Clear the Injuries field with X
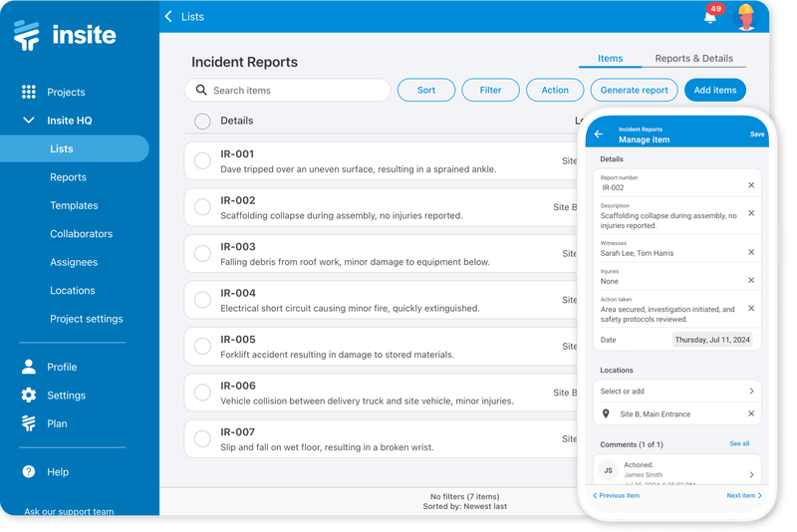 [751, 280]
